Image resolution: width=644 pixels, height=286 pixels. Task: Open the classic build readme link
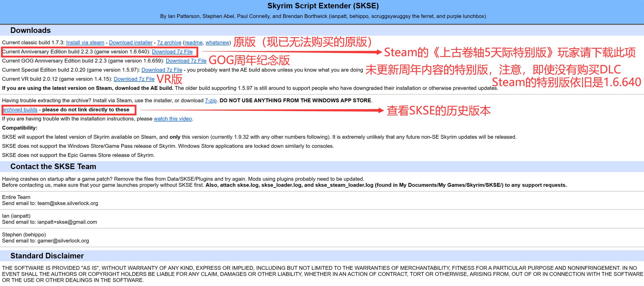tap(194, 43)
